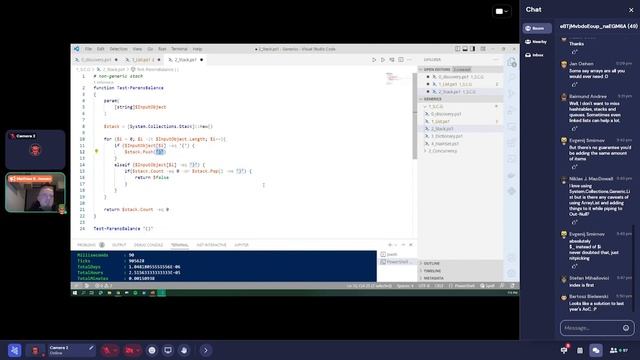
Task: Click the Gather logo main menu button
Action: [x=14, y=350]
